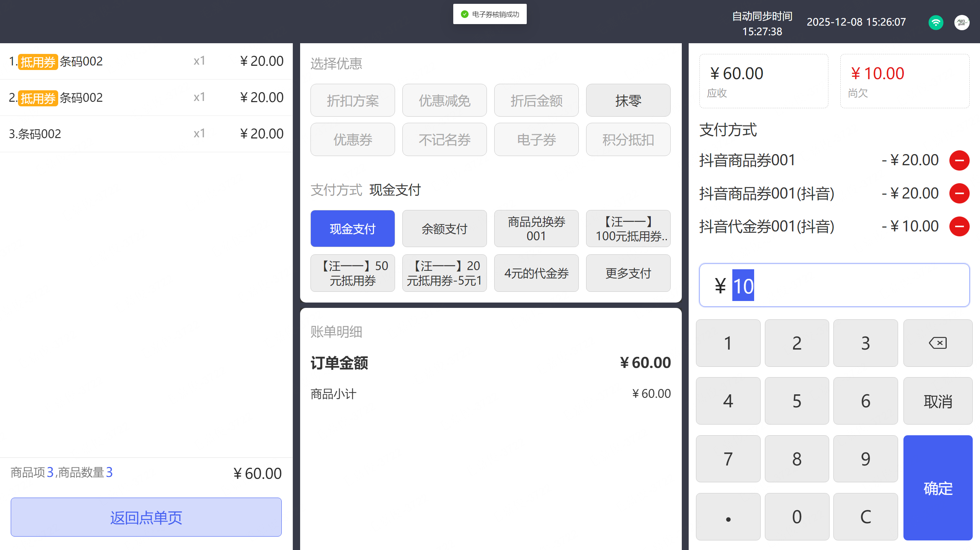
Task: Return via 返回点单页 button
Action: click(x=146, y=517)
